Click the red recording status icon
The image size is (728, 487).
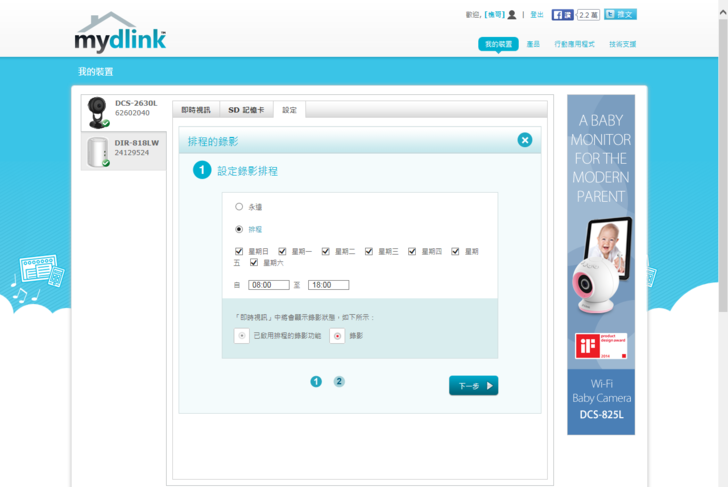click(x=337, y=336)
